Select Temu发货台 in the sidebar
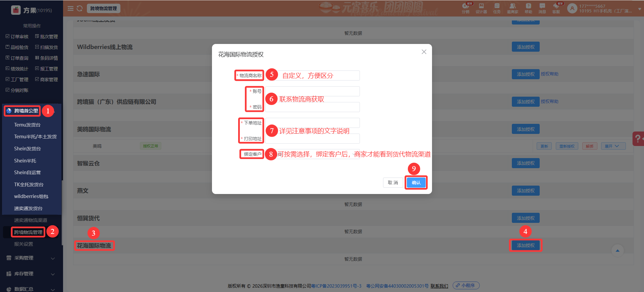Image resolution: width=644 pixels, height=292 pixels. 27,125
